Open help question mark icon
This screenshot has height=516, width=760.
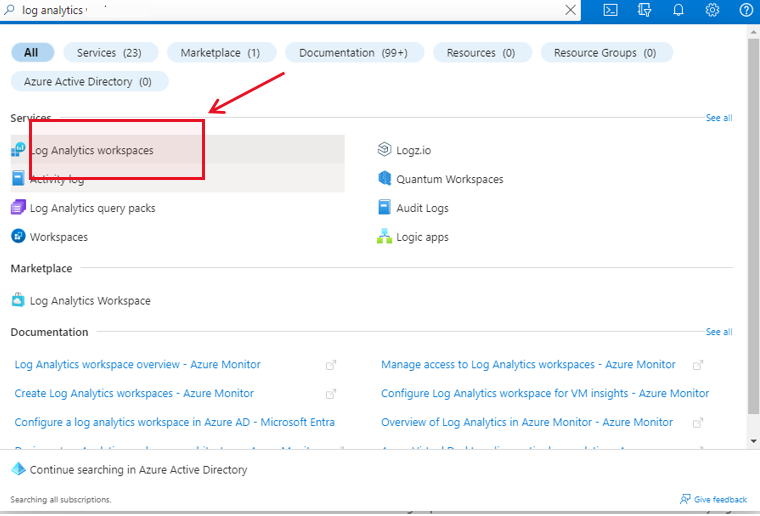point(746,10)
